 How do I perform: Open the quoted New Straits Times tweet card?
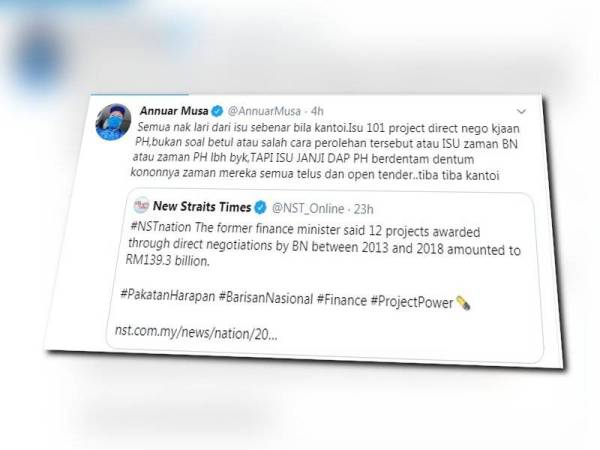click(x=325, y=276)
